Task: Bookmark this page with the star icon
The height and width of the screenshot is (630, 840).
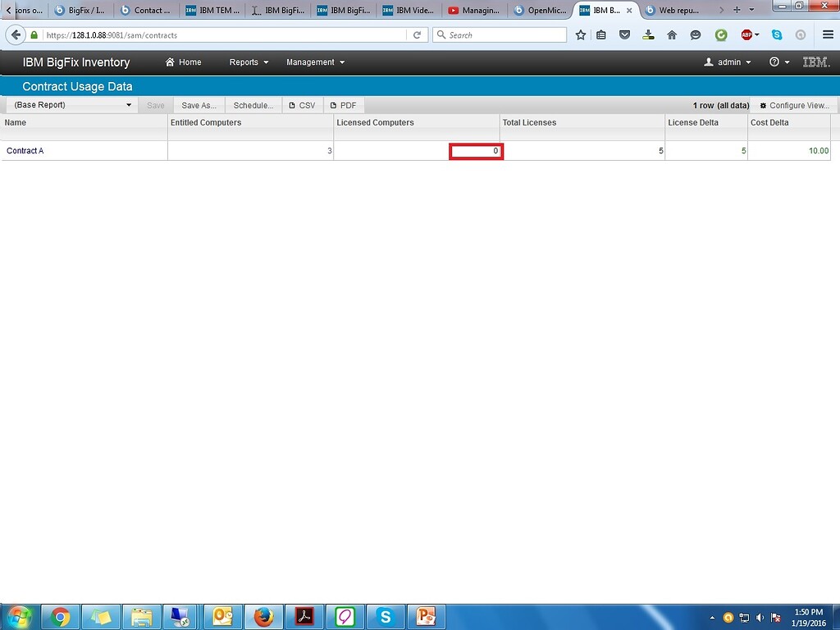Action: point(581,34)
